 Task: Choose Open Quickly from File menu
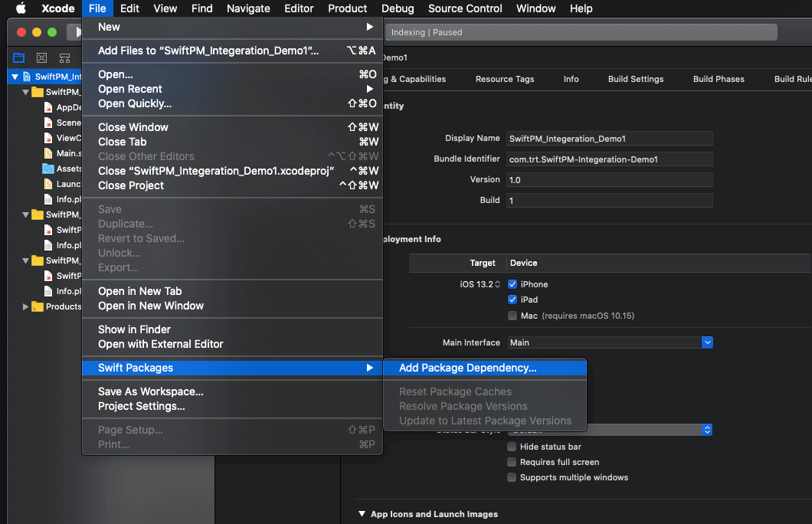click(232, 103)
